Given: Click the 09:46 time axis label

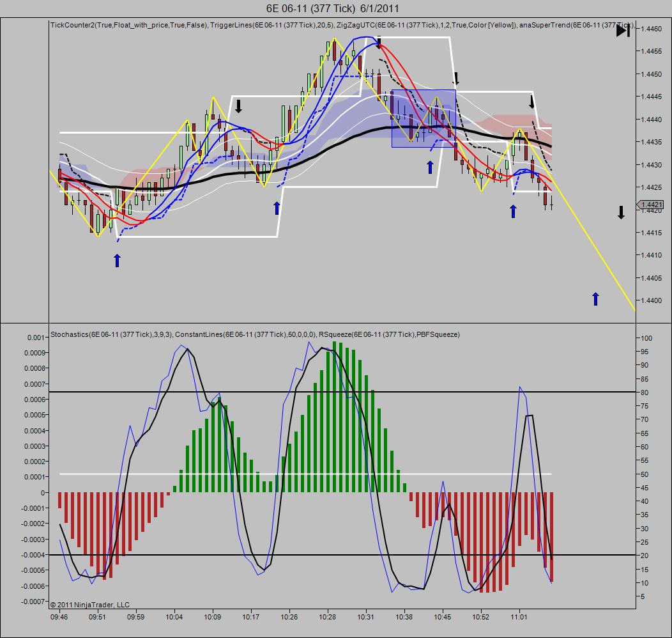Looking at the screenshot, I should (x=59, y=617).
